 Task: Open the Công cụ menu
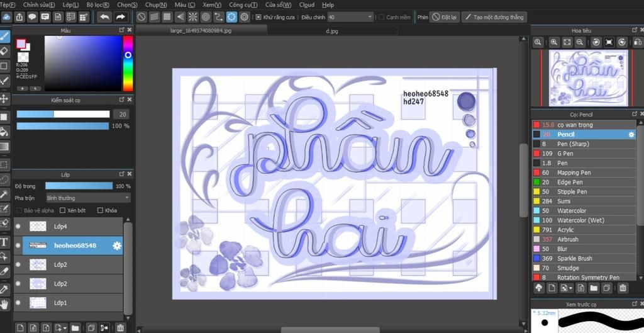(x=243, y=5)
